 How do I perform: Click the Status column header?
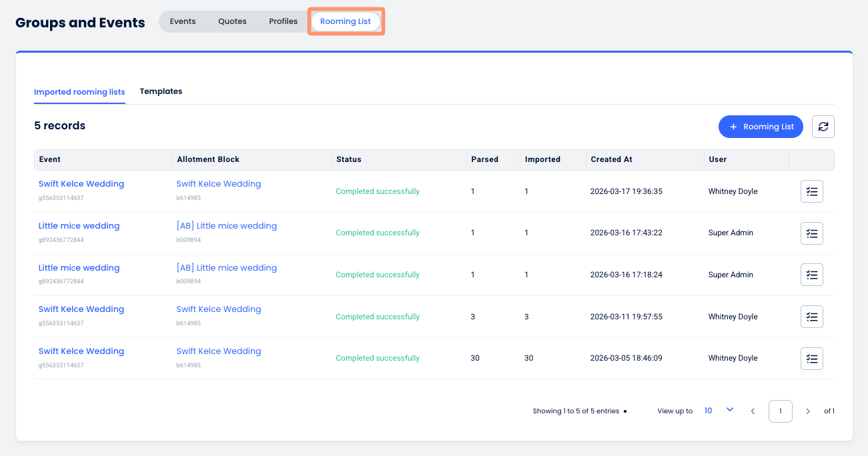coord(348,160)
